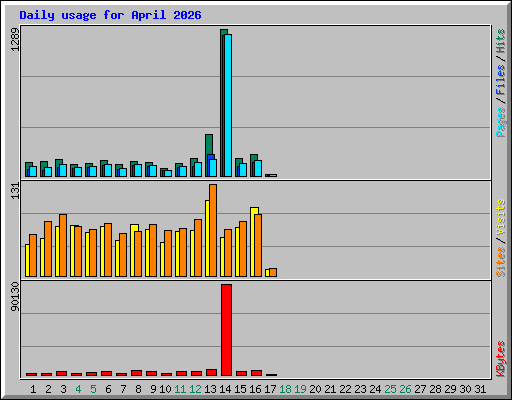Click the day 21 axis label
The image size is (512, 400).
330,389
